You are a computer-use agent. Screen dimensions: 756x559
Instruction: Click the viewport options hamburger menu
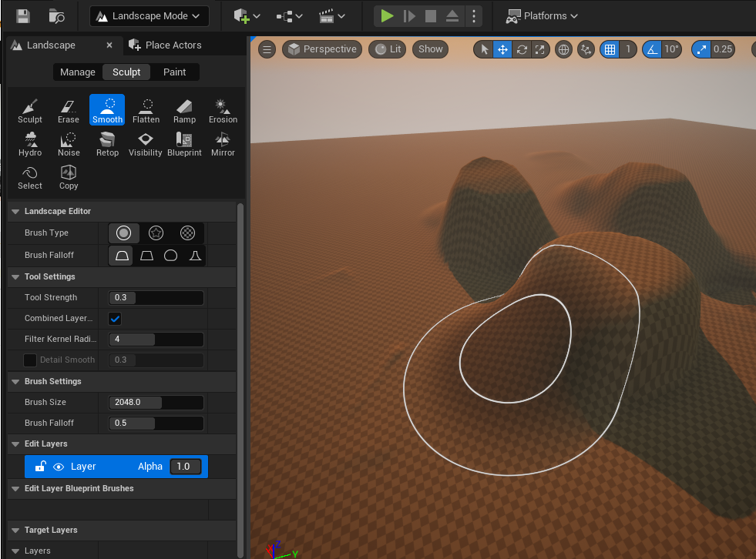tap(267, 49)
